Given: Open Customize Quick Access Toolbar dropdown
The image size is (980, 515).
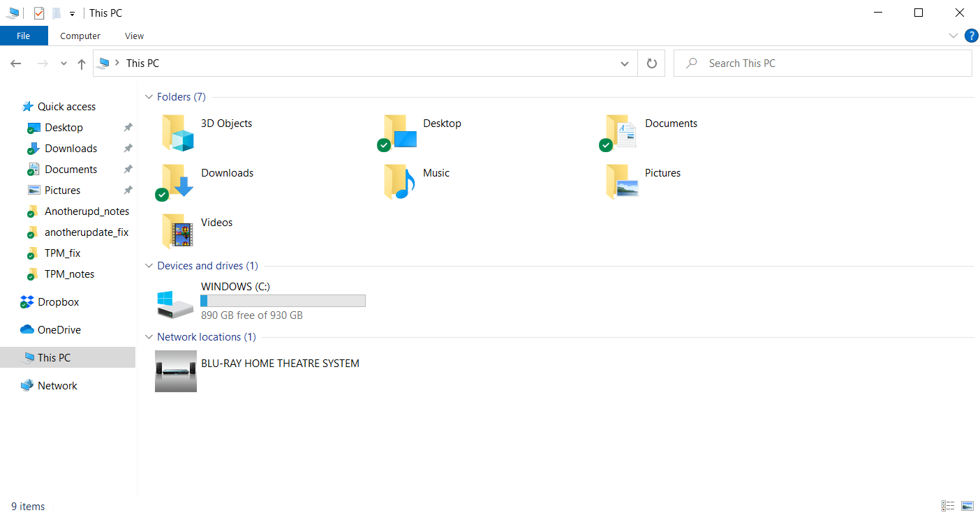Looking at the screenshot, I should click(x=72, y=13).
